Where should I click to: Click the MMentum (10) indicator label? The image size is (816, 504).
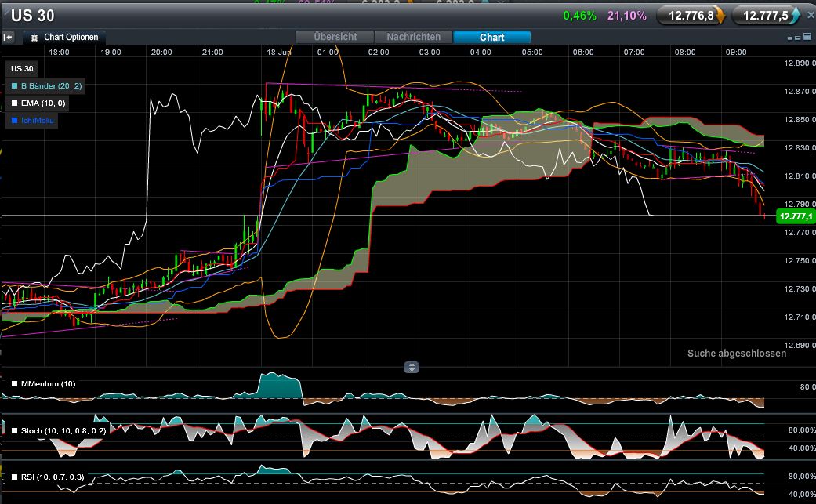point(48,384)
